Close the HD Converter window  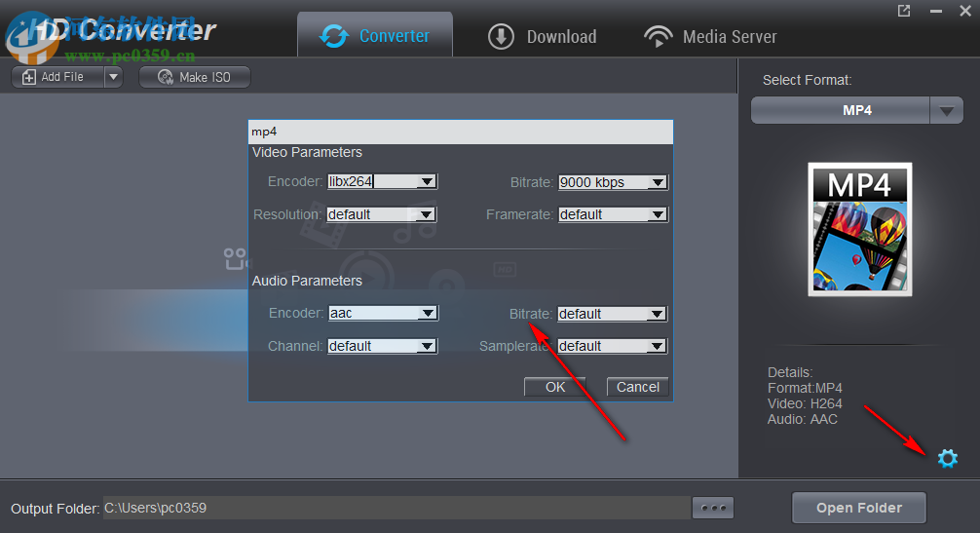(965, 11)
